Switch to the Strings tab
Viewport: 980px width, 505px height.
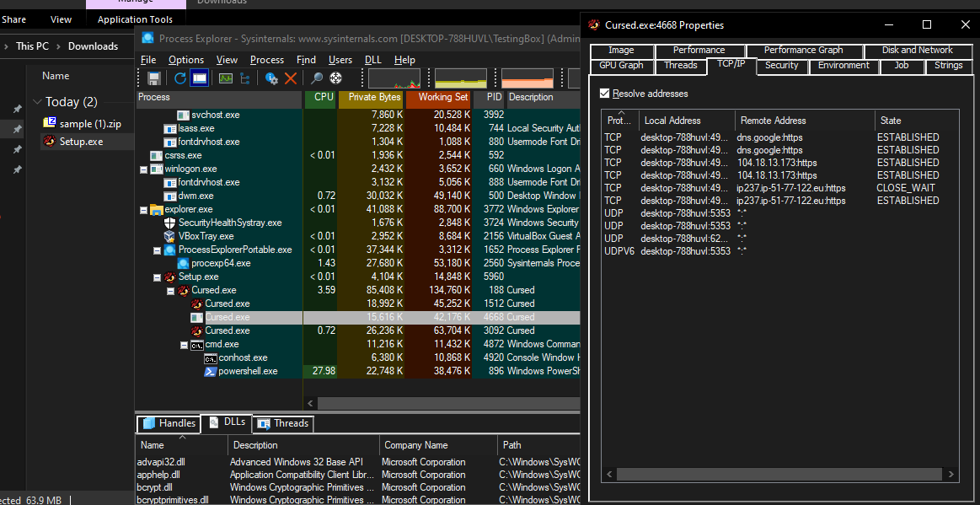[x=948, y=66]
